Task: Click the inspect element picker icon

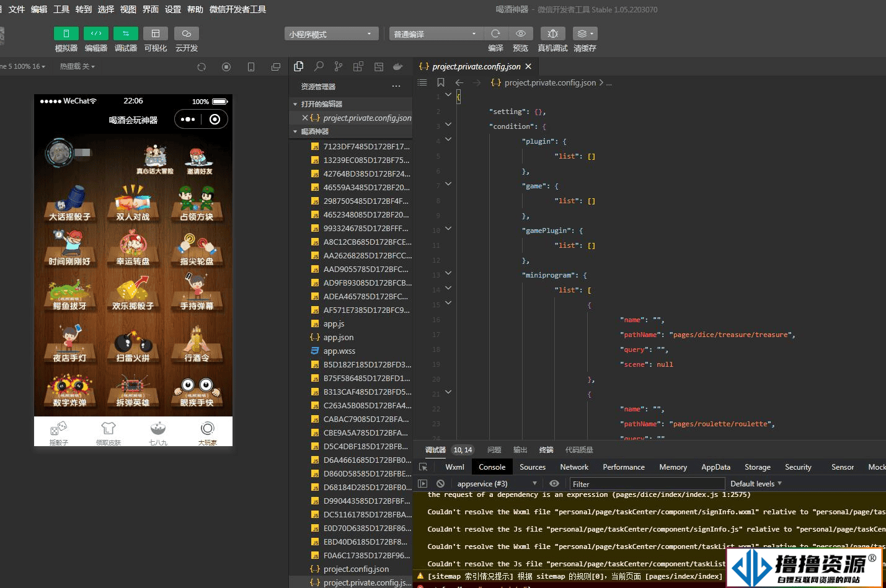Action: pos(423,467)
